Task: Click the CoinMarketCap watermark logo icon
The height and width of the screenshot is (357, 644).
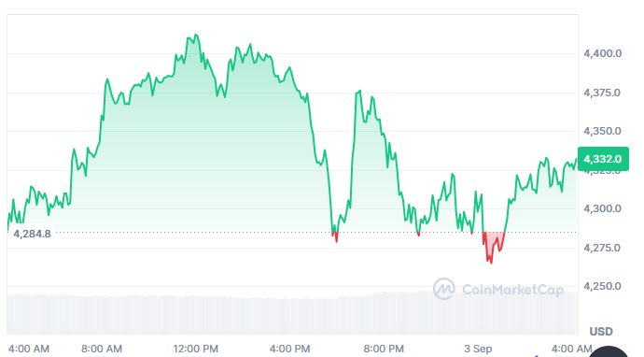Action: tap(444, 289)
